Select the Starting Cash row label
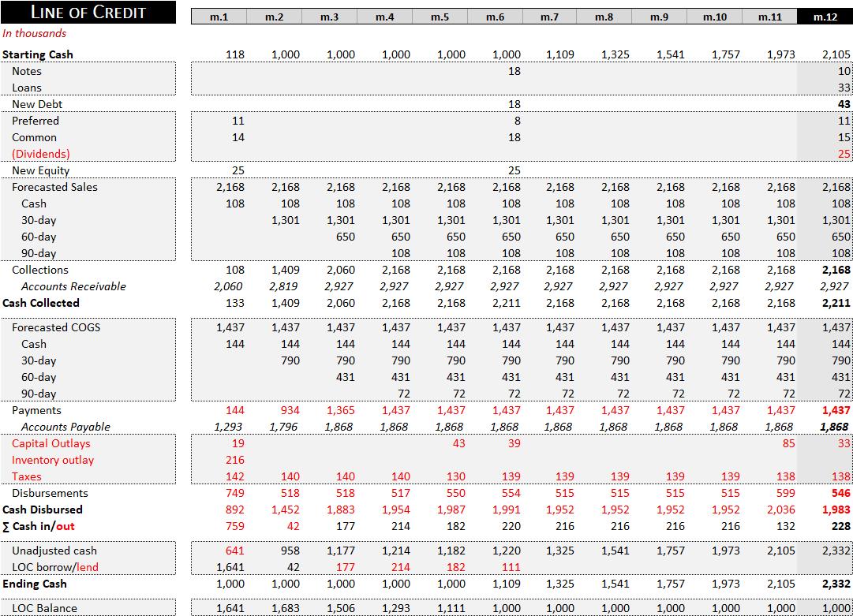This screenshot has height=616, width=853. (38, 54)
